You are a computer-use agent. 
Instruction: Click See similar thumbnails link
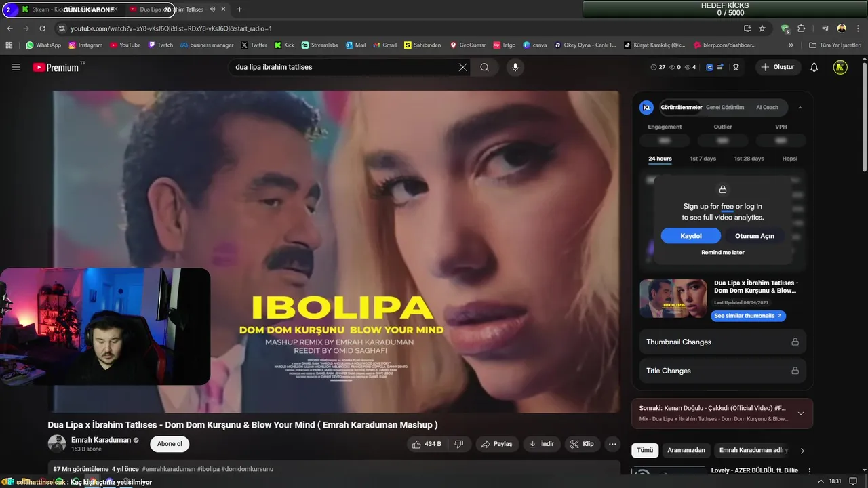click(x=748, y=316)
